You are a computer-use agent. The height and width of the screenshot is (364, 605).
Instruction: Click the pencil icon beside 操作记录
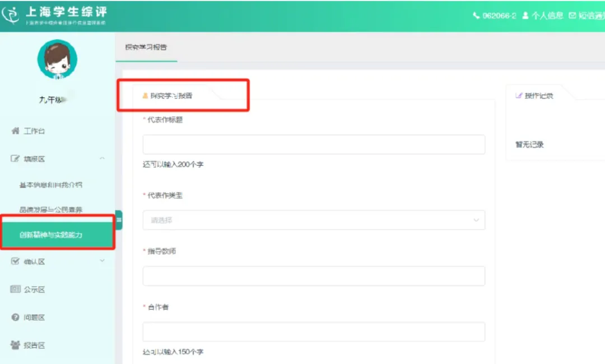click(519, 95)
